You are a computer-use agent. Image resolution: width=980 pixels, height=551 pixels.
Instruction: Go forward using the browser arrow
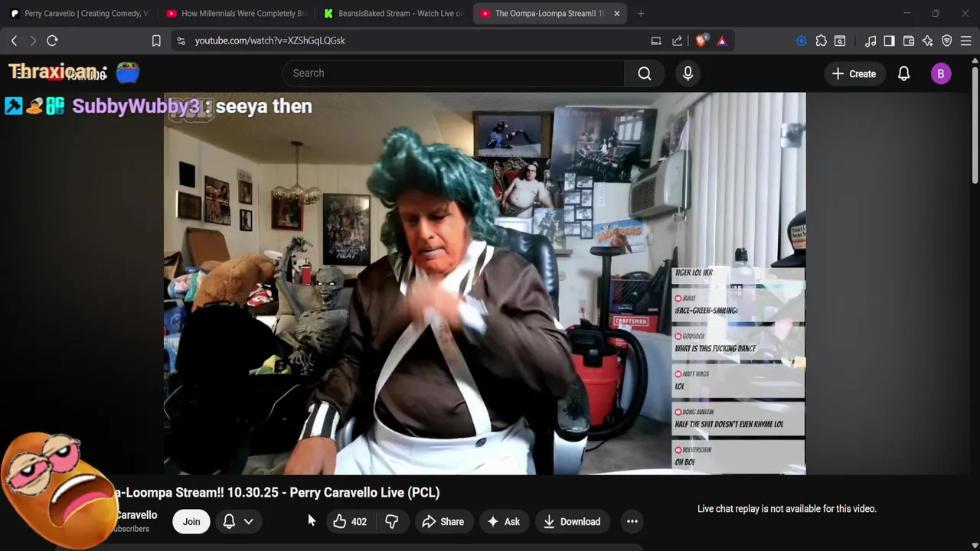[33, 41]
